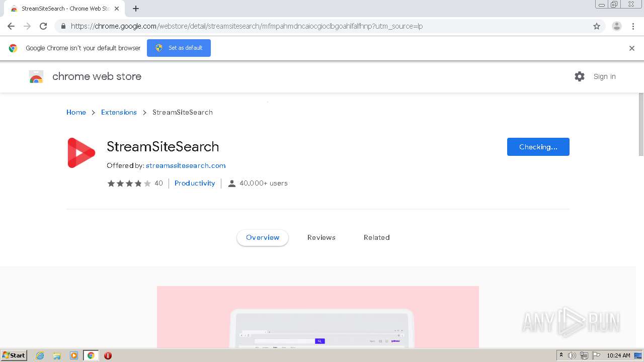Click the 10:24 AM clock

pos(618,355)
